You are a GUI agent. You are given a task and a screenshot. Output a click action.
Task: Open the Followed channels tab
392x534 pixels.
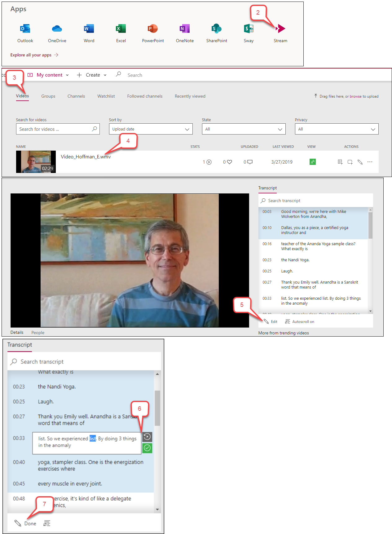click(145, 96)
